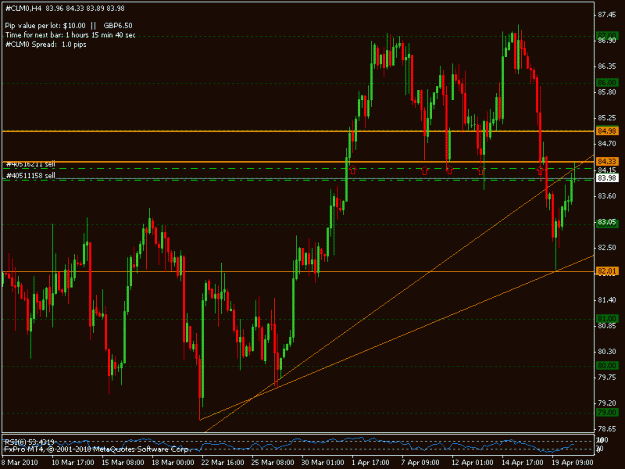Image resolution: width=625 pixels, height=469 pixels.
Task: Select the #40511158 sell order label
Action: click(x=31, y=175)
